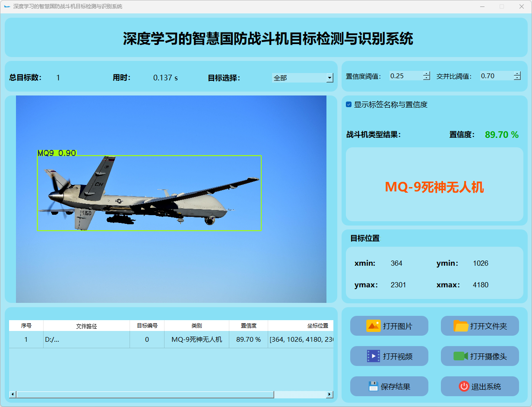This screenshot has height=407, width=532.
Task: Click the film strip icon for 打开视频
Action: [373, 356]
